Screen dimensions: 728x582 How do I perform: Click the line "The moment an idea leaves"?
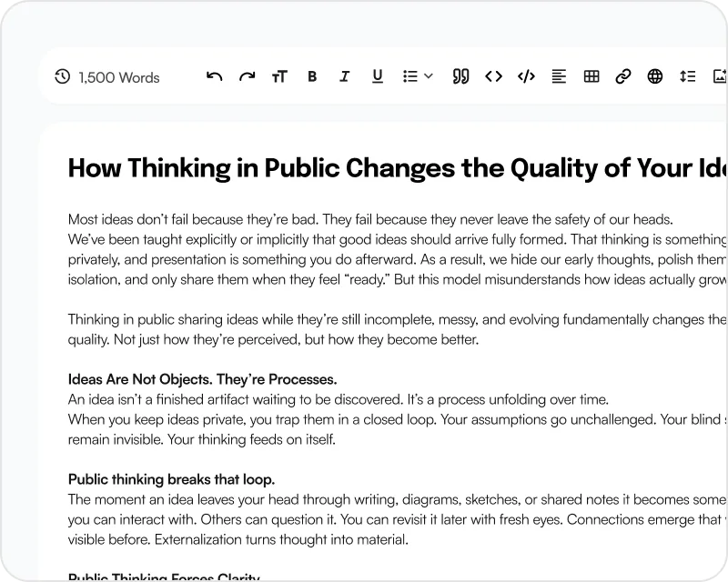click(398, 499)
